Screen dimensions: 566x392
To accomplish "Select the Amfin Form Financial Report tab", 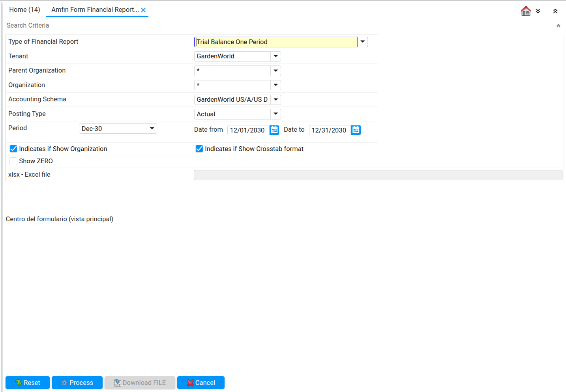I will tap(95, 10).
